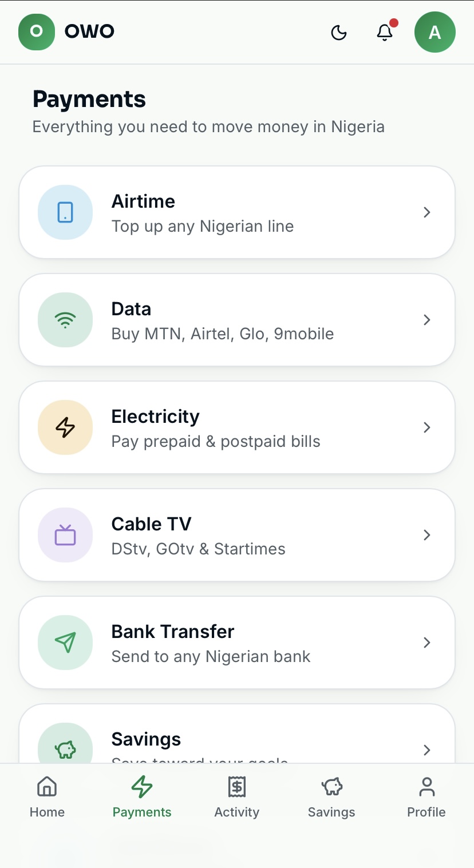
Task: Open notifications via the bell icon
Action: pos(385,33)
